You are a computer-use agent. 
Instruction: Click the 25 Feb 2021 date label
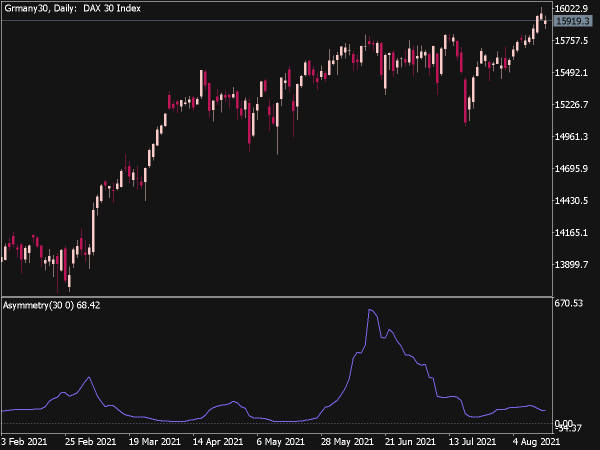click(90, 442)
